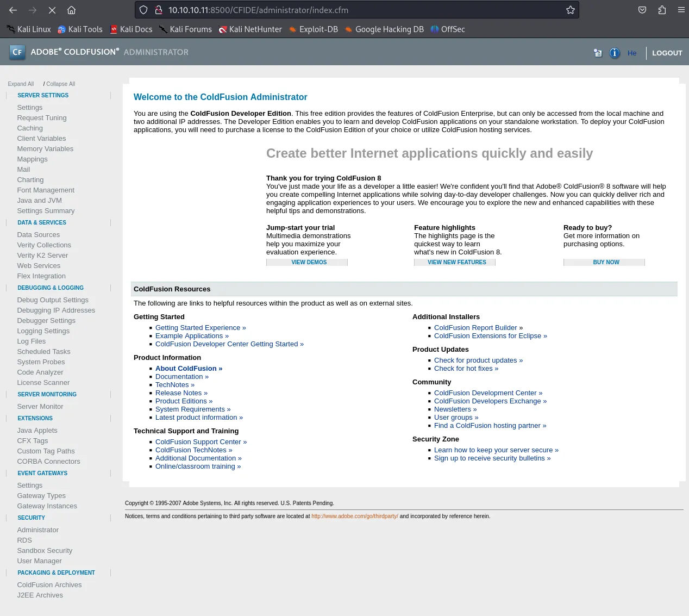Go back using the browser back arrow
689x616 pixels.
coord(13,10)
